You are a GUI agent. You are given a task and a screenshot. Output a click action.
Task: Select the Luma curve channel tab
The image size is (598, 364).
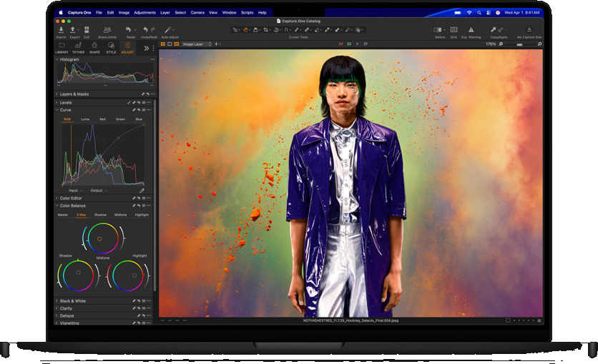85,119
